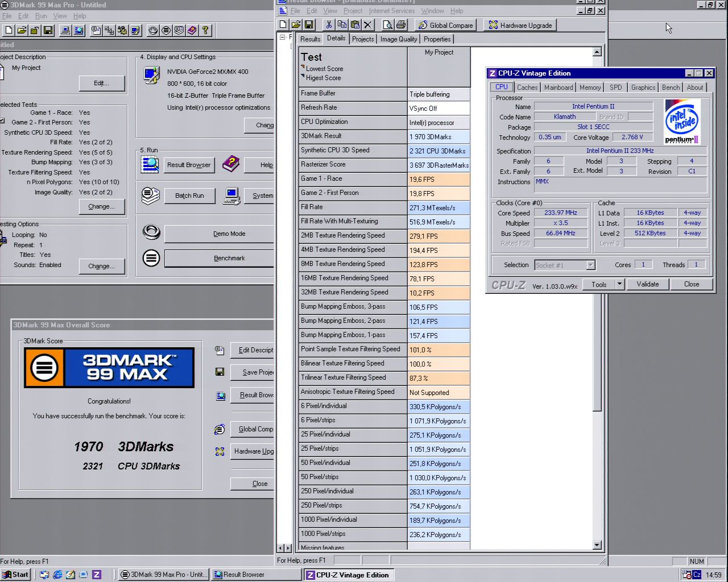The image size is (728, 582).
Task: Click the Global Compare toolbar button
Action: tap(446, 25)
